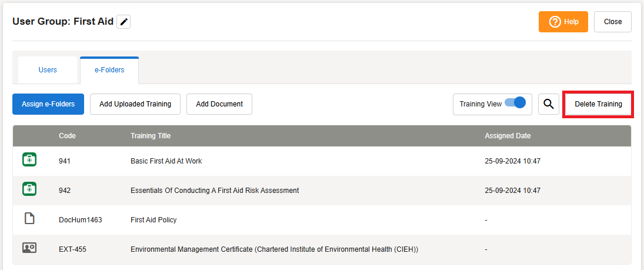Click first aid kit icon for code 942
644x270 pixels.
pos(29,189)
